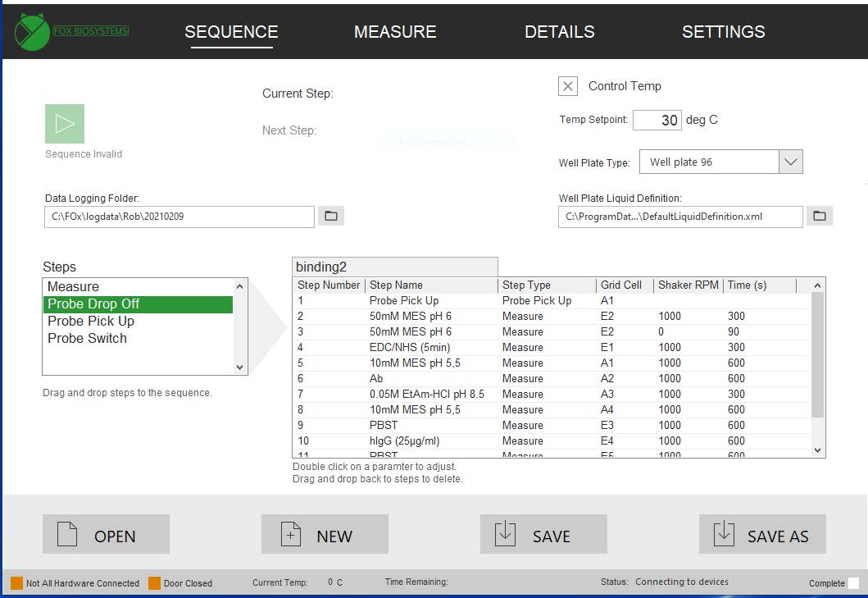Click shaker RPM value 0 in step 3
Image resolution: width=868 pixels, height=598 pixels.
pyautogui.click(x=661, y=332)
